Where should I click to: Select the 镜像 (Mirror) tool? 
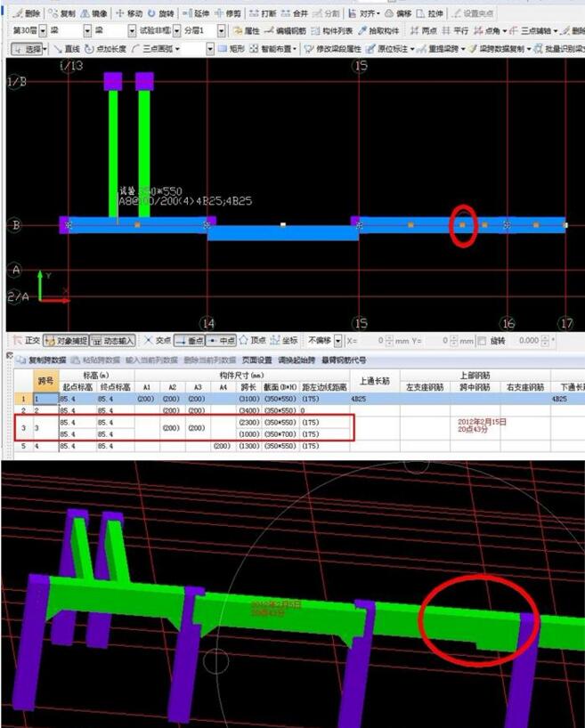(93, 14)
